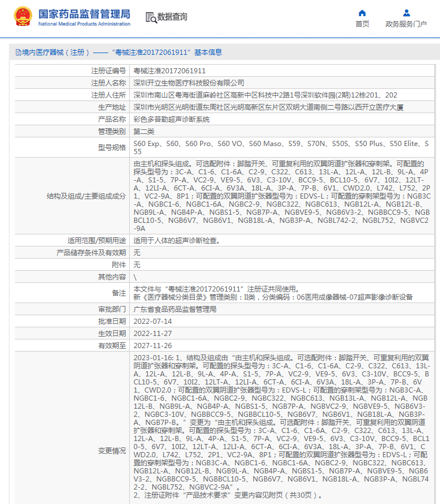Click the 无 value beside 附件
The width and height of the screenshot is (440, 504).
coord(137,265)
